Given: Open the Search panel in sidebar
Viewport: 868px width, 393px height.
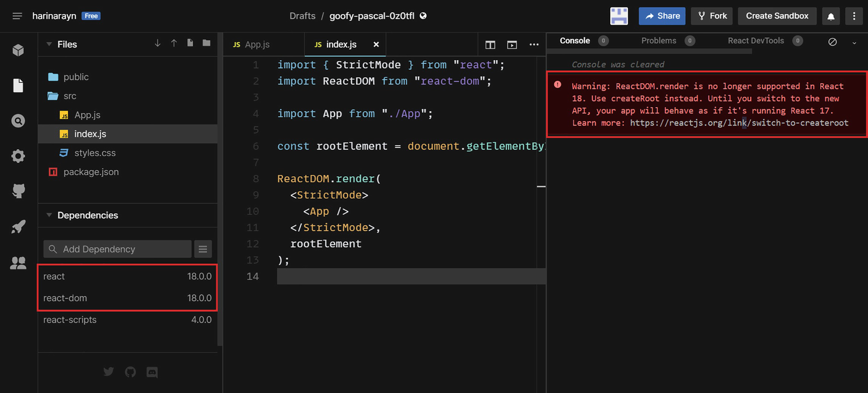Looking at the screenshot, I should pos(18,121).
